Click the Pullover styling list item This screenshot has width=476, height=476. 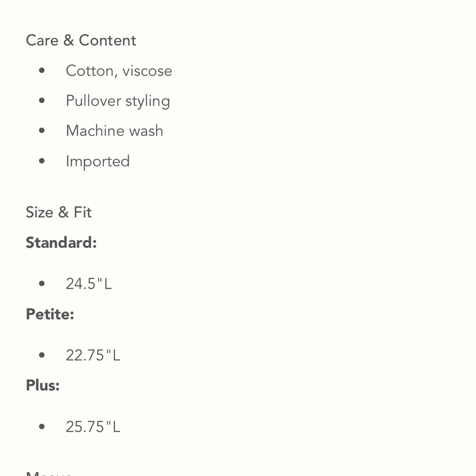118,101
